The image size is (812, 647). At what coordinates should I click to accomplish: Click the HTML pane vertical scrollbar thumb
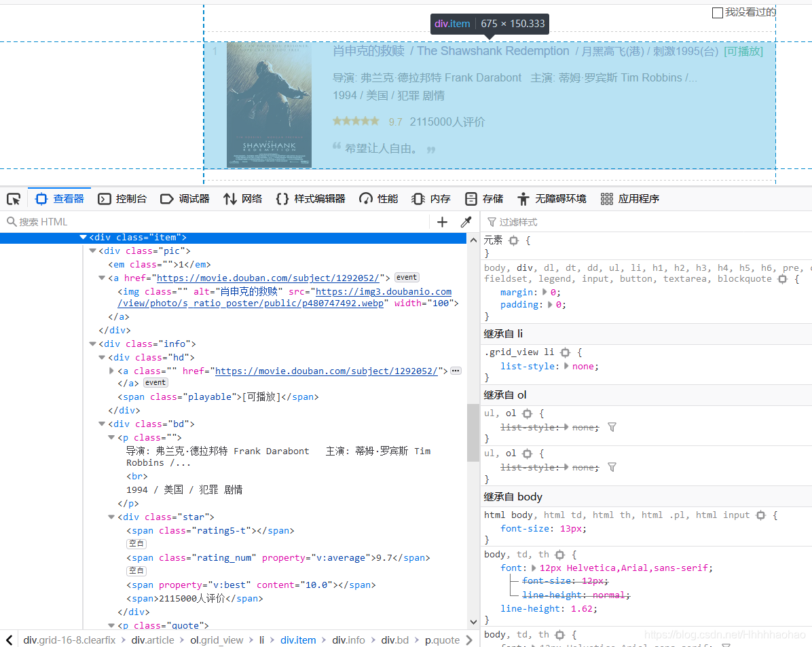(x=473, y=432)
